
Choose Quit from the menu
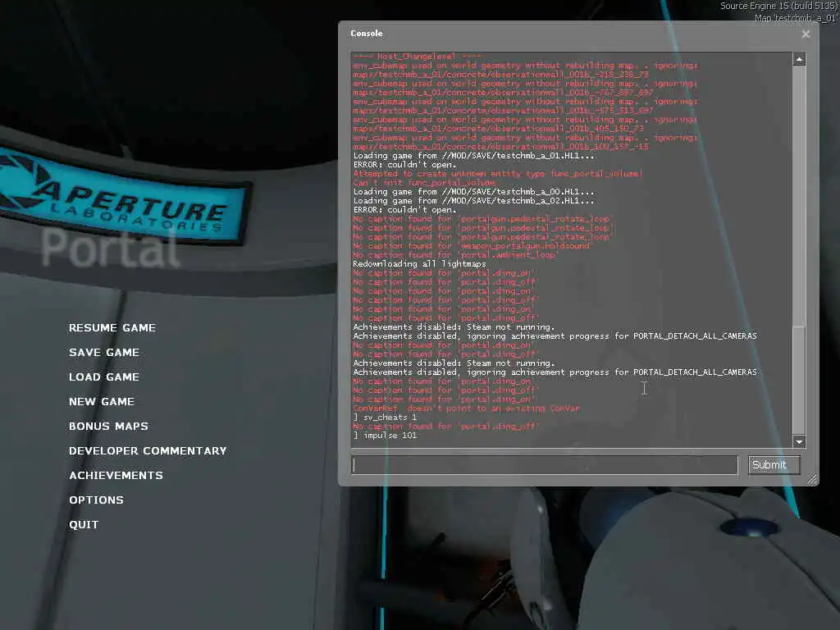(x=84, y=525)
